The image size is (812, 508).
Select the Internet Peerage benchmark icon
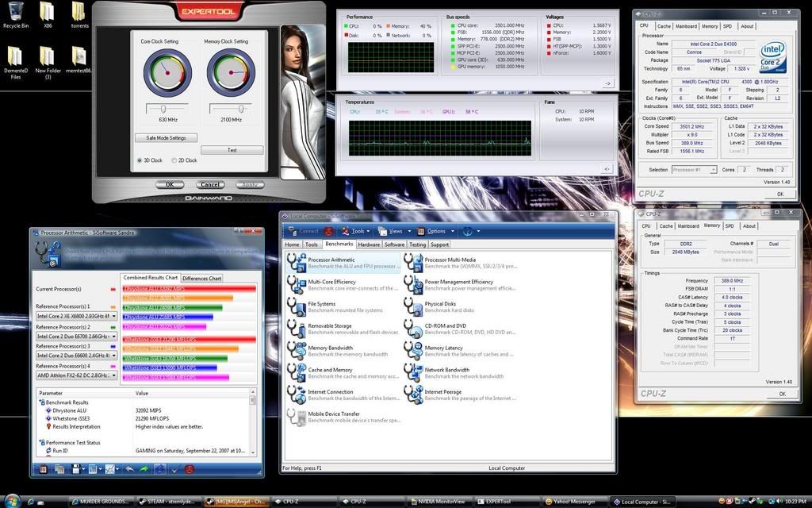[x=413, y=395]
